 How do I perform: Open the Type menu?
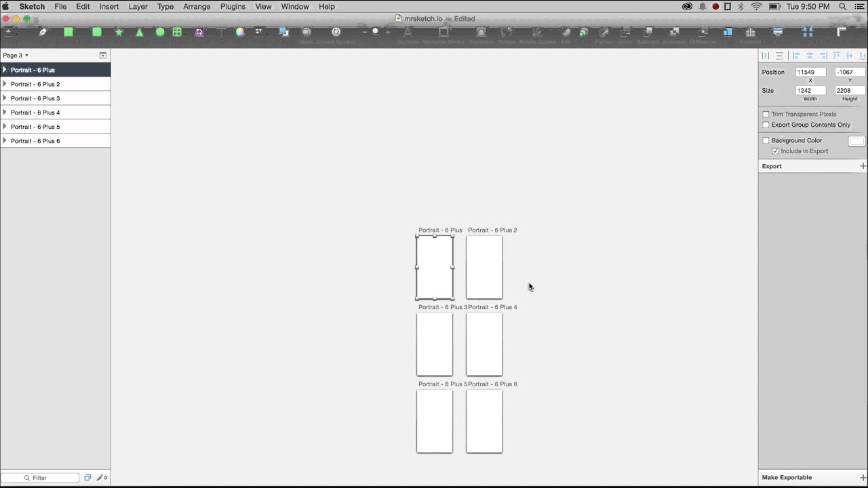pyautogui.click(x=165, y=6)
